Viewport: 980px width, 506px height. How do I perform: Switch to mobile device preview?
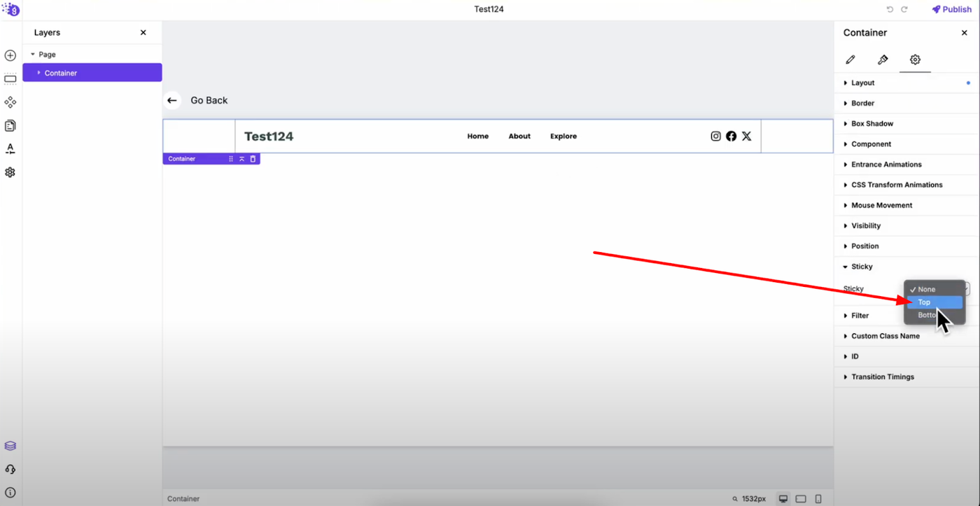tap(818, 499)
